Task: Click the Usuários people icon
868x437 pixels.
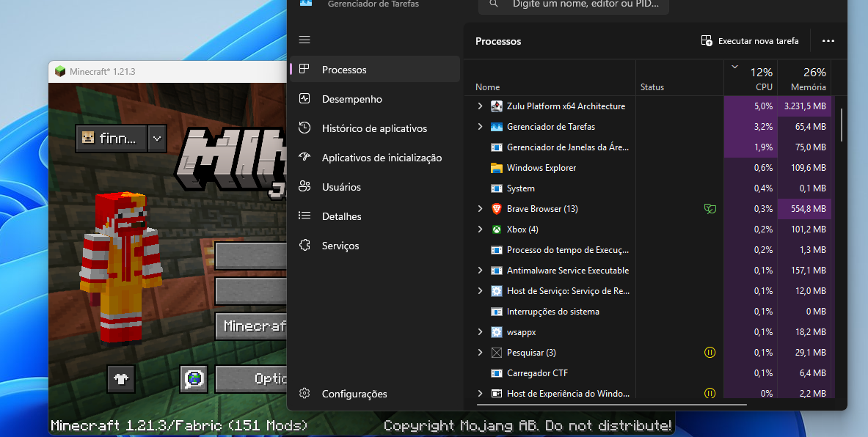Action: point(304,186)
